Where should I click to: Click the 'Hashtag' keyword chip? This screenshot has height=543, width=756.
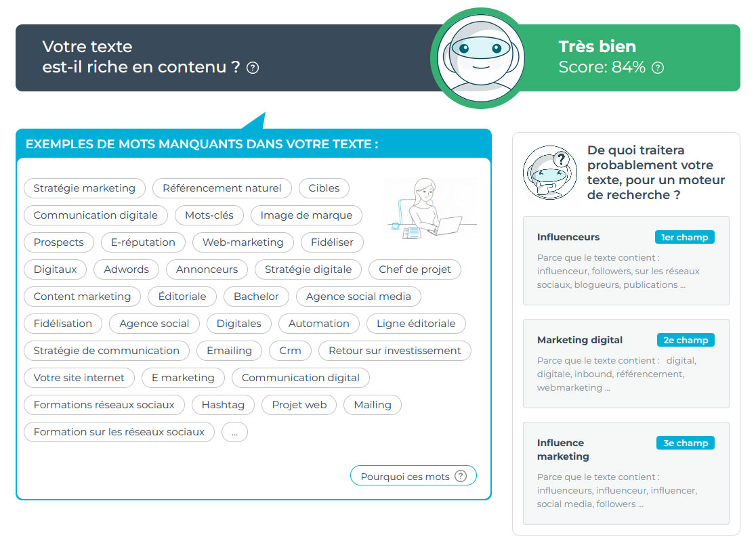pyautogui.click(x=223, y=405)
